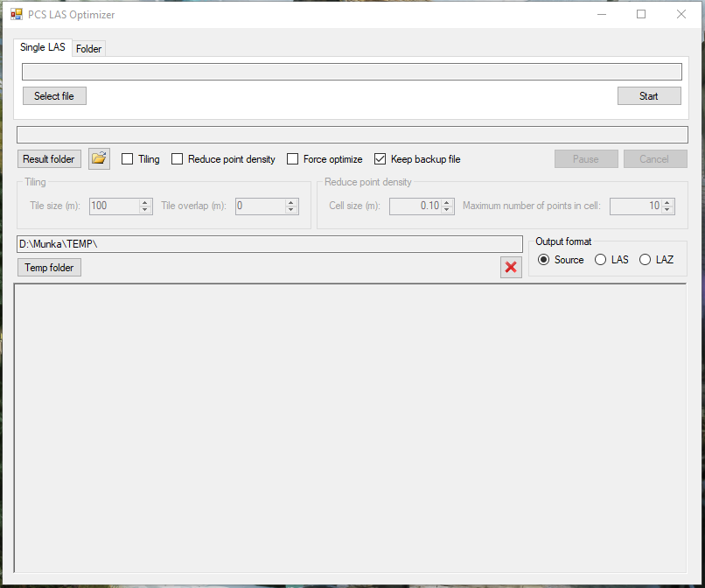This screenshot has height=588, width=705.
Task: Maximize the PCS LAS Optimizer window
Action: tap(641, 14)
